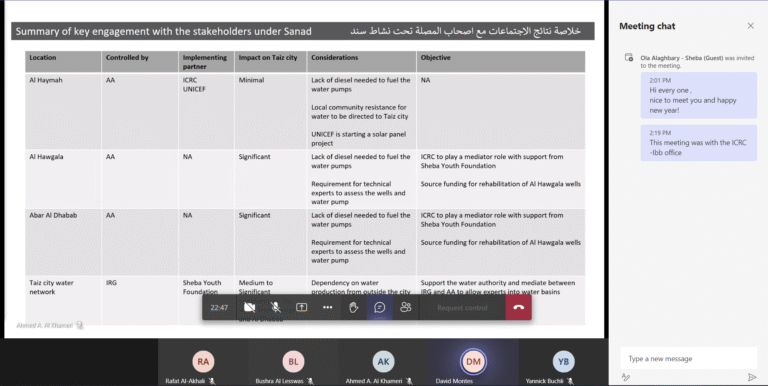This screenshot has height=386, width=768.
Task: Click the 'Ola Alaghbary - Sheba (Guest)' invite notice
Action: [696, 61]
